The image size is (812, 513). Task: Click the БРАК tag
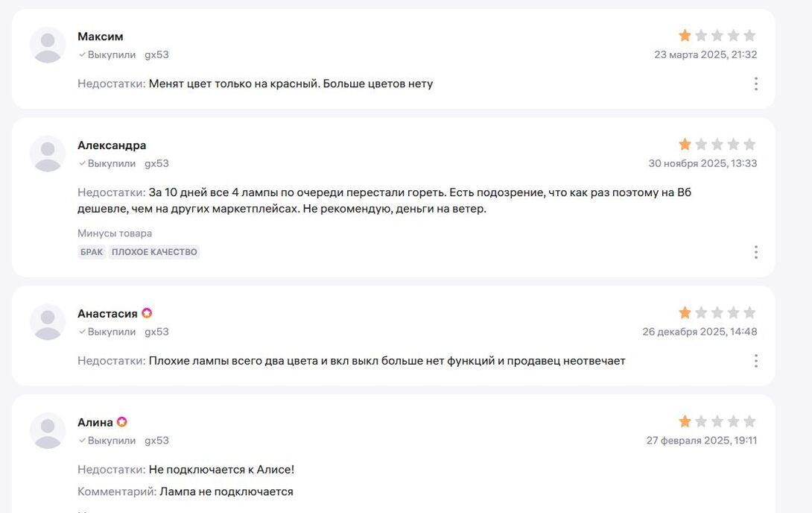click(x=92, y=252)
